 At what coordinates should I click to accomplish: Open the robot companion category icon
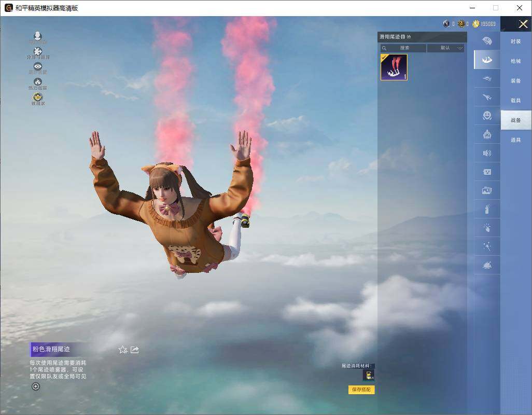(487, 135)
